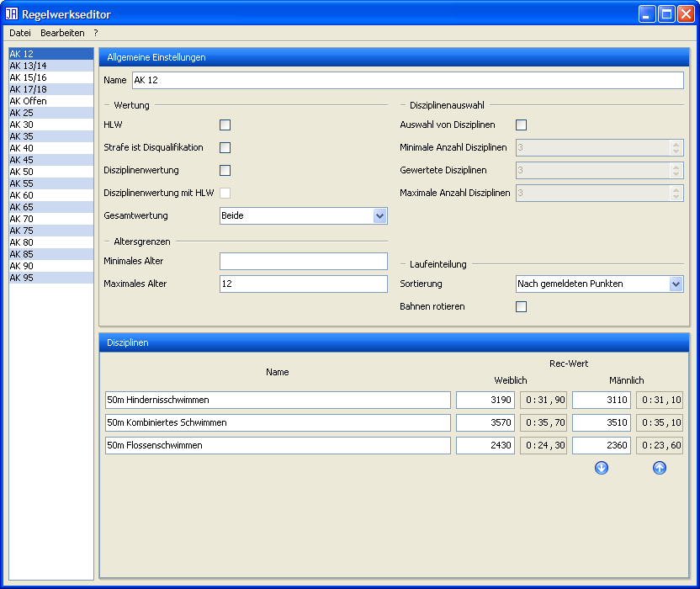Image resolution: width=700 pixels, height=589 pixels.
Task: Select AK 50 in the list
Action: (x=51, y=172)
